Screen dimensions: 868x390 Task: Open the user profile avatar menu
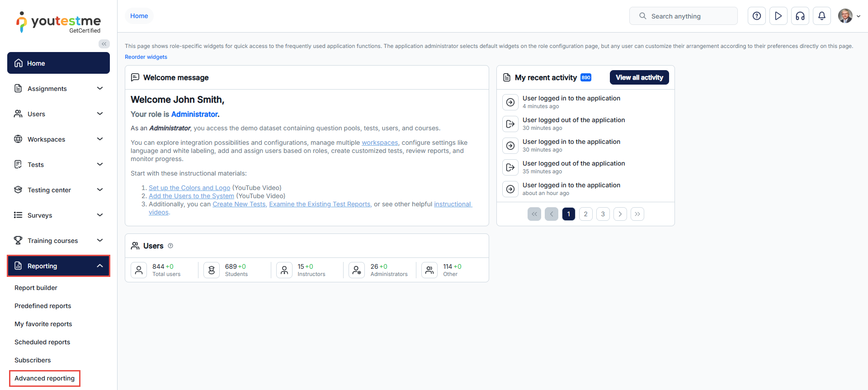[849, 16]
